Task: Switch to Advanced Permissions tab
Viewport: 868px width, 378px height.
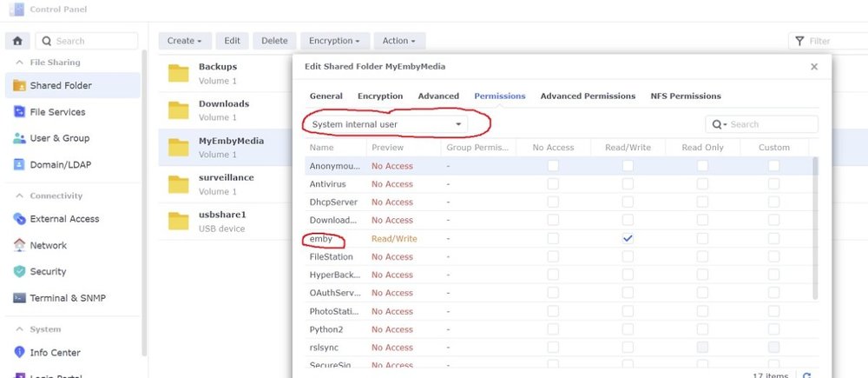Action: tap(588, 96)
